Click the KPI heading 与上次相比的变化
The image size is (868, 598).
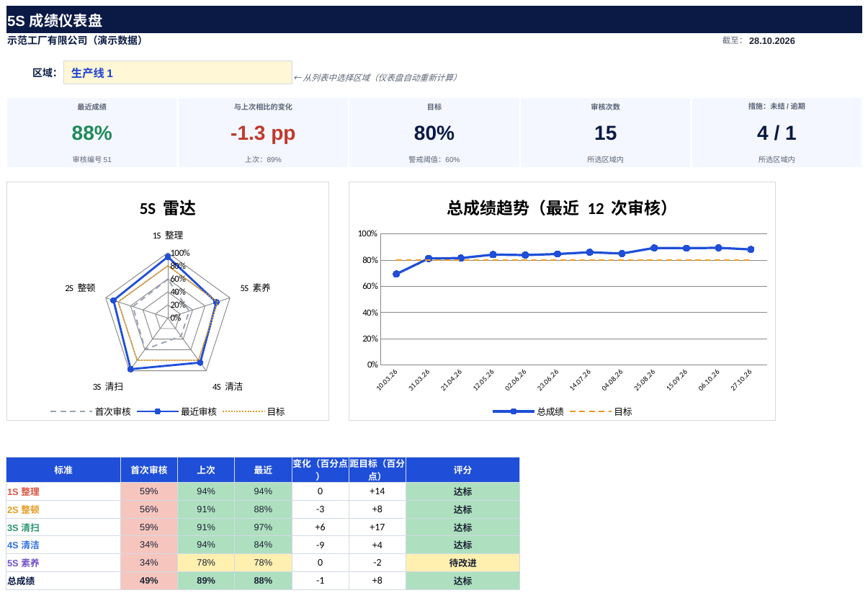click(x=263, y=107)
